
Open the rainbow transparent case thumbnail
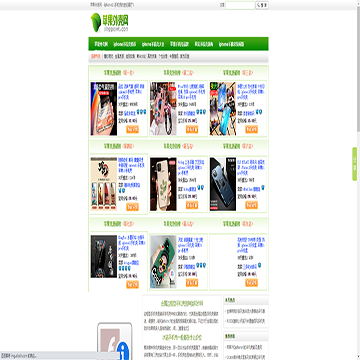[x=104, y=109]
